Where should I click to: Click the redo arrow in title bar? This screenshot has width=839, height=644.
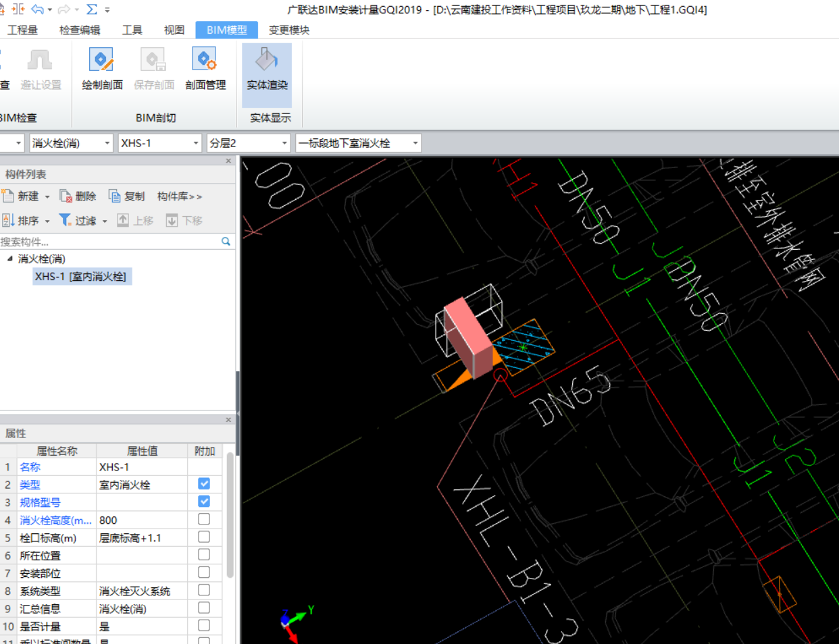point(64,9)
